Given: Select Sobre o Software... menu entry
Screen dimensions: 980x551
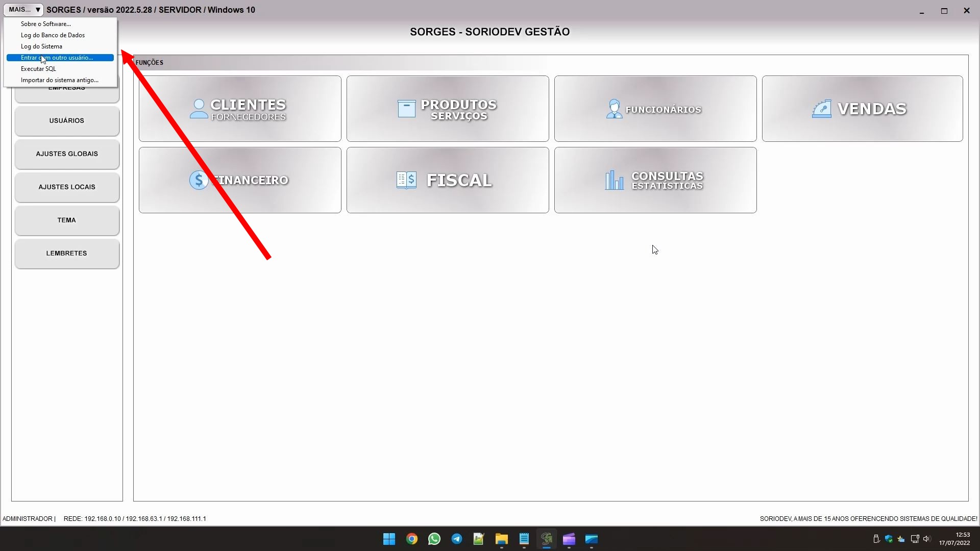Looking at the screenshot, I should pos(46,24).
